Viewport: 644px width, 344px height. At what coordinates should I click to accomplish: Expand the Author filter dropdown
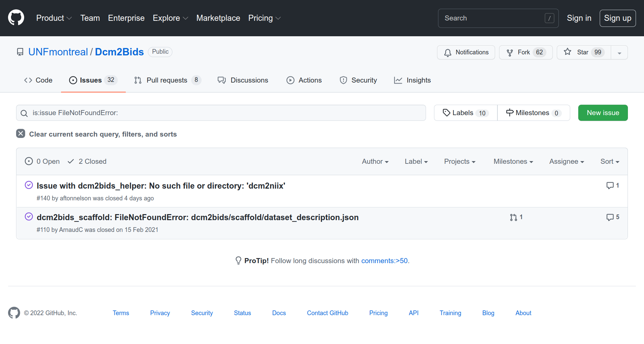(x=375, y=161)
